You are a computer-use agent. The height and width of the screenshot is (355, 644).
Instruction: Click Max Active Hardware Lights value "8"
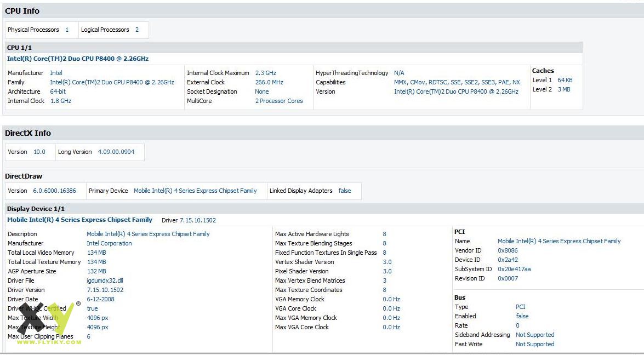tap(384, 234)
